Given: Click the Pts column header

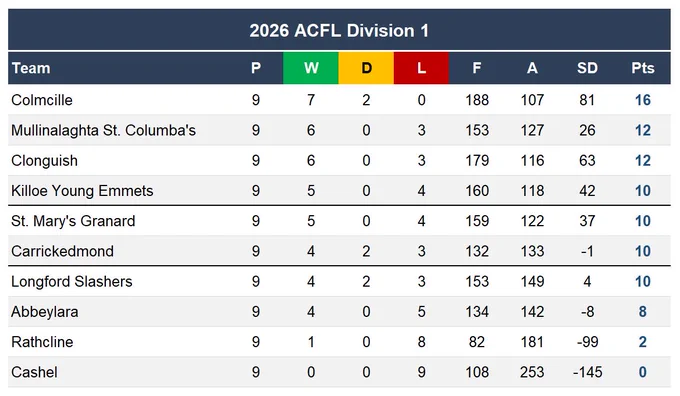Looking at the screenshot, I should (643, 68).
